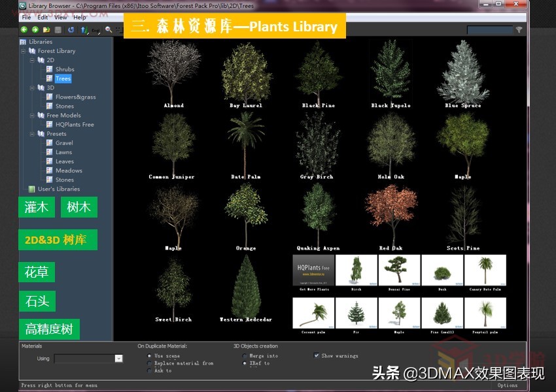Navigate forward using the green right arrow
Image resolution: width=556 pixels, height=392 pixels.
35,29
